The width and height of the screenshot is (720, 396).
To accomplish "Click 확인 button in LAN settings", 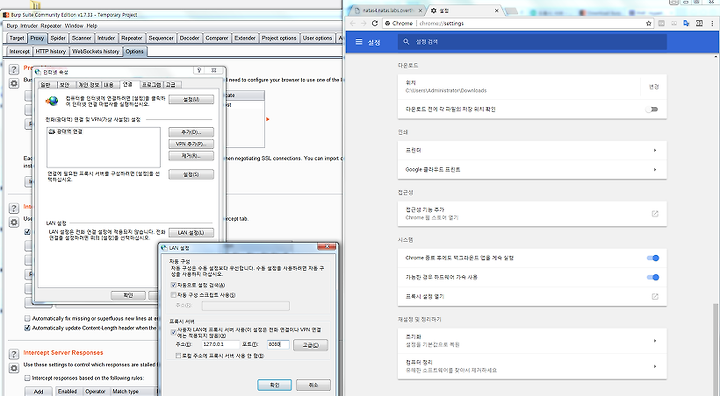I will (x=275, y=385).
